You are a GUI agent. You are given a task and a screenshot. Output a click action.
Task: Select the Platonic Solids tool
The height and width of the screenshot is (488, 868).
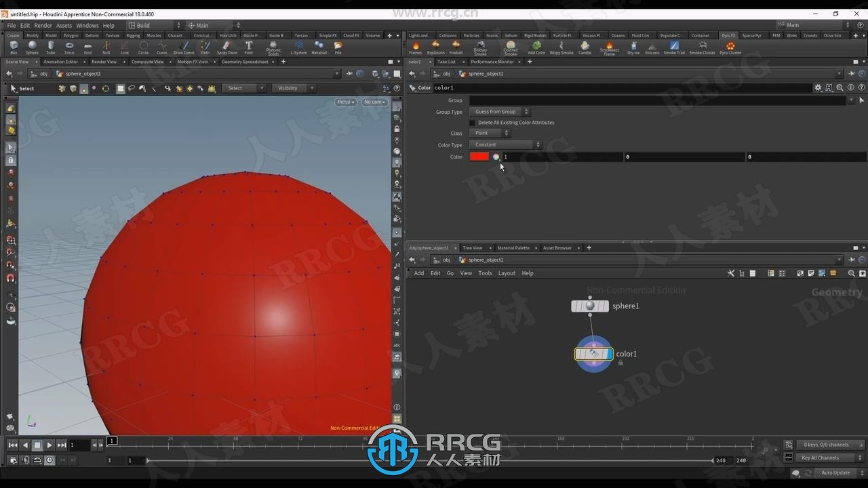(273, 48)
